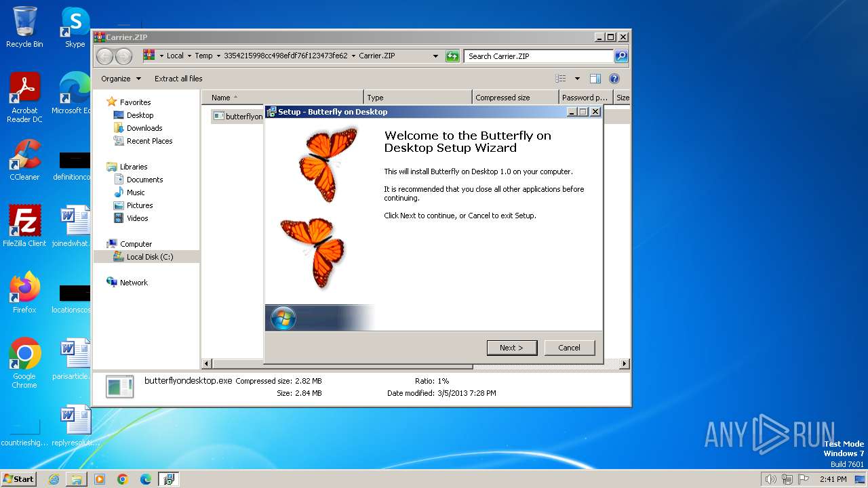Viewport: 868px width, 488px height.
Task: Expand the view options dropdown arrow
Action: point(577,79)
